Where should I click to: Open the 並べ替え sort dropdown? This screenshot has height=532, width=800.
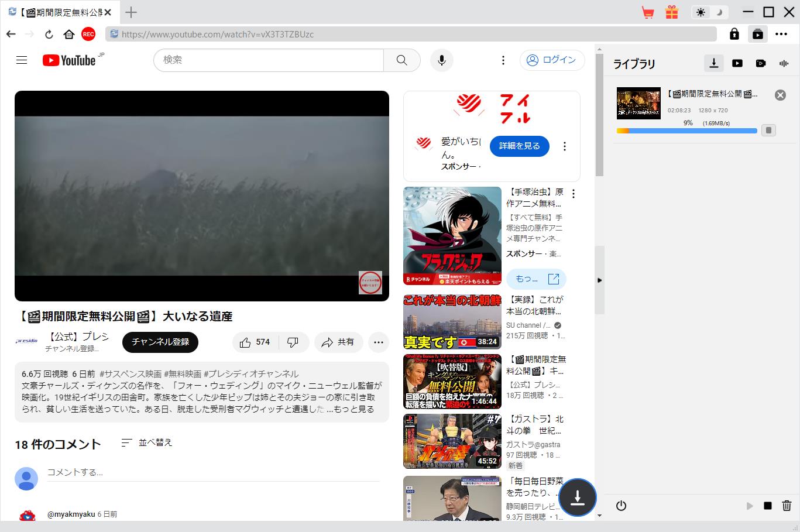[147, 443]
